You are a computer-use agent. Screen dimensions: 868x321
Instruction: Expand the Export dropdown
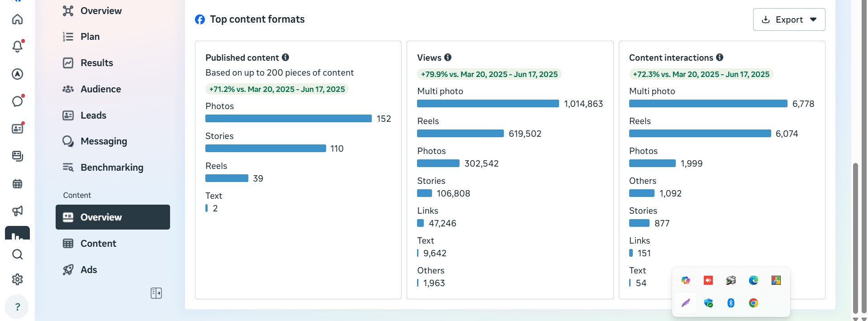[x=789, y=19]
